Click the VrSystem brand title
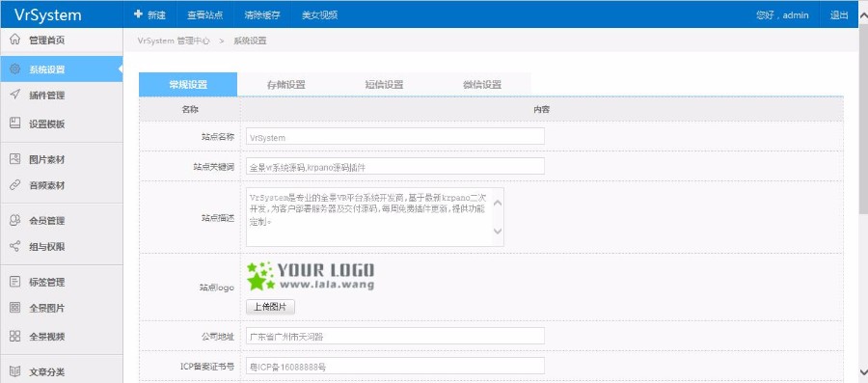868x383 pixels. click(47, 14)
